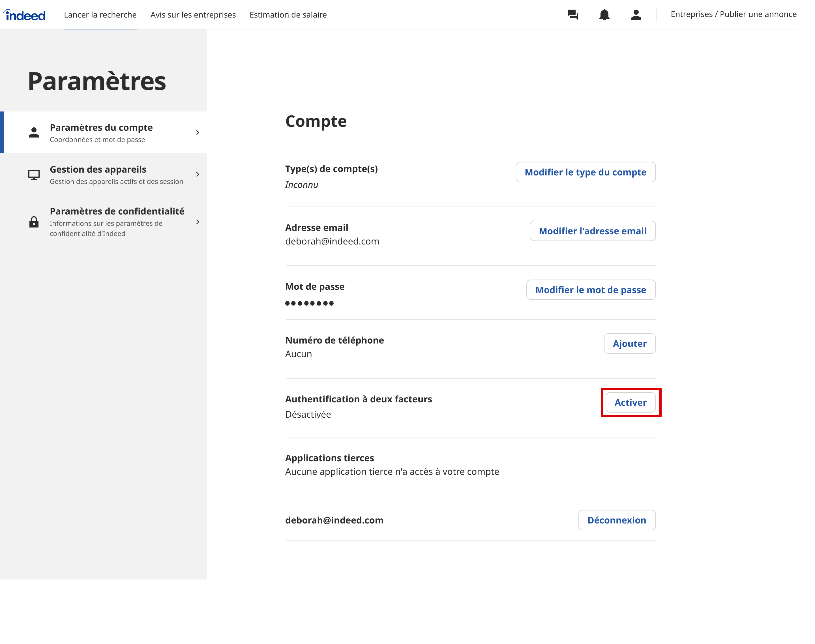Expand the chevron next to Paramètres de confidentialité

pos(198,222)
